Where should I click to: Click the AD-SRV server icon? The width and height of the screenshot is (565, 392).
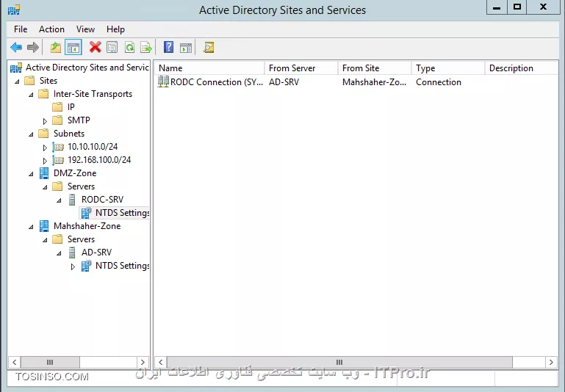pos(72,253)
